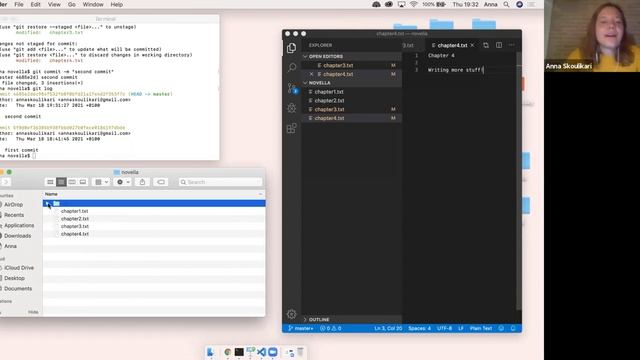This screenshot has height=360, width=640.
Task: Open Applications in Finder sidebar
Action: click(19, 225)
